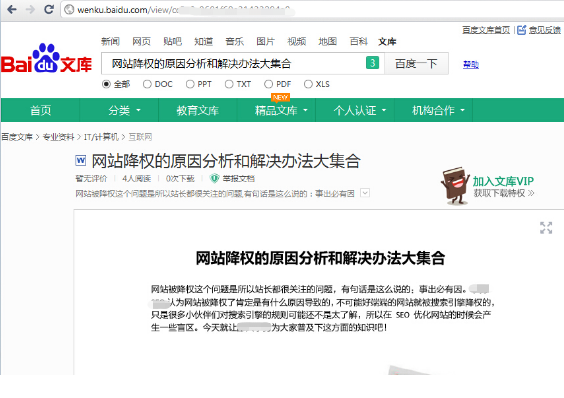This screenshot has width=564, height=398.
Task: Click the green shield report icon
Action: 214,178
